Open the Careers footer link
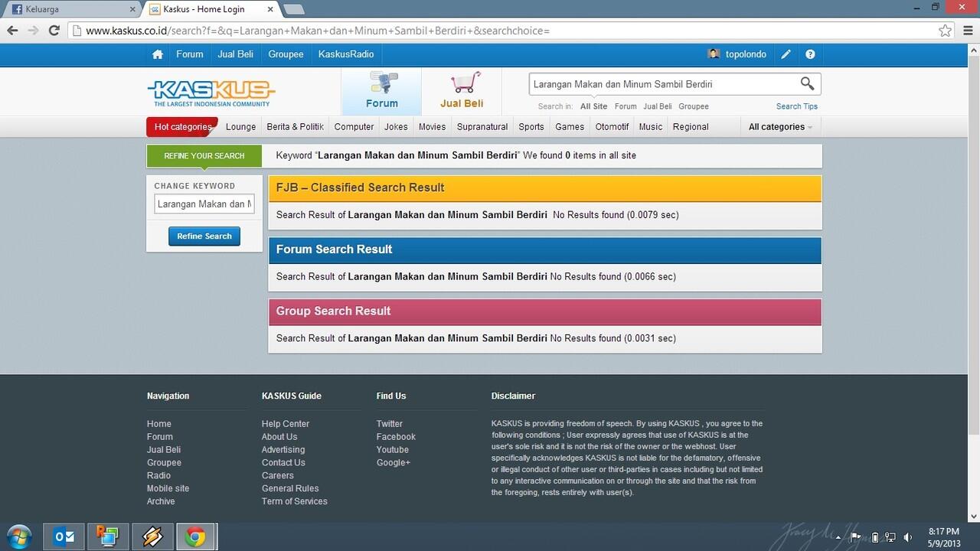 278,475
